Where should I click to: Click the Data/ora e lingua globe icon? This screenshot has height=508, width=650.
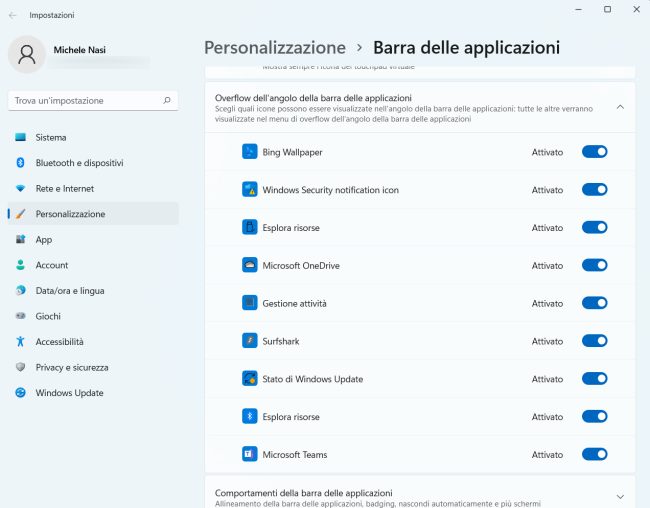click(20, 290)
